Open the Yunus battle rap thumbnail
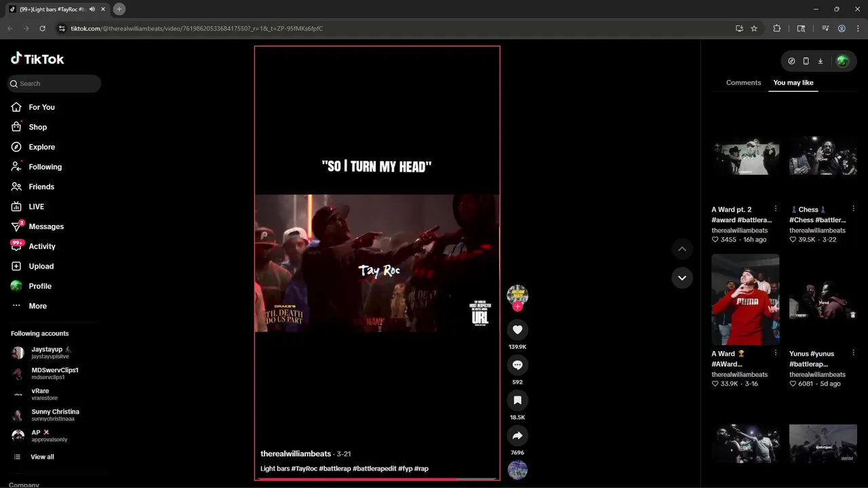Viewport: 868px width, 488px height. click(823, 300)
